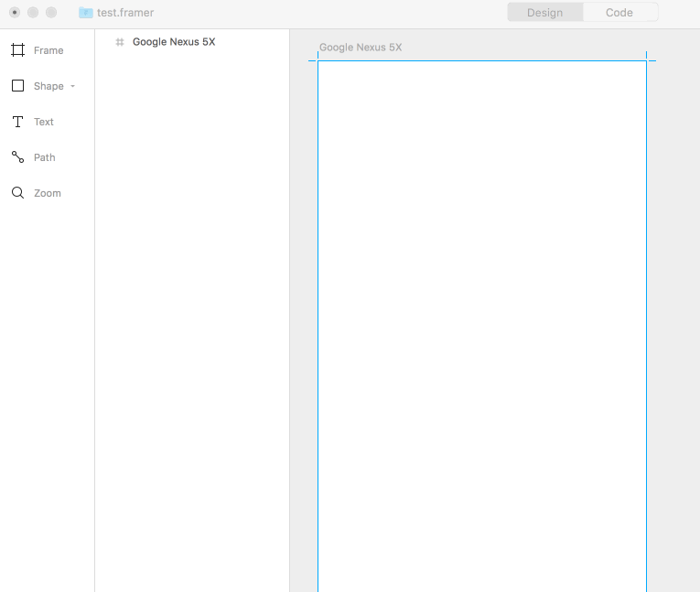Click the test.framer document title

(x=125, y=13)
